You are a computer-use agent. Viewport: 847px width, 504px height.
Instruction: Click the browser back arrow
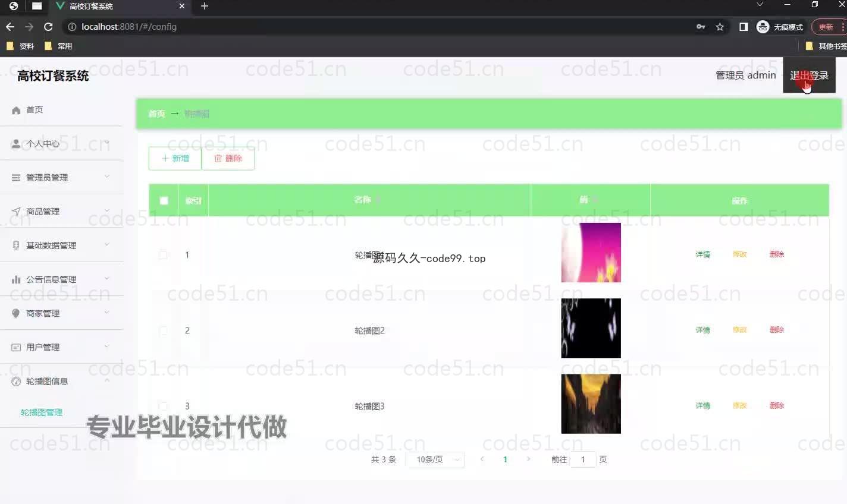click(10, 27)
